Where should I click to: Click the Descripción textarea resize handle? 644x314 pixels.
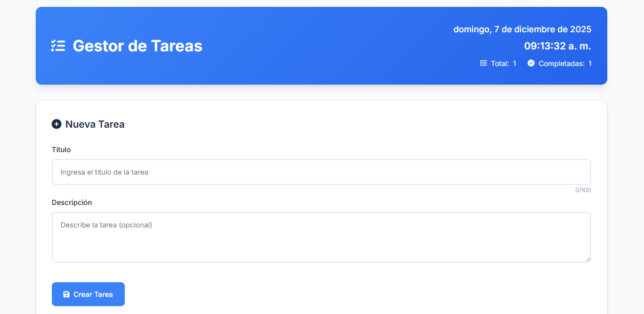click(x=588, y=259)
